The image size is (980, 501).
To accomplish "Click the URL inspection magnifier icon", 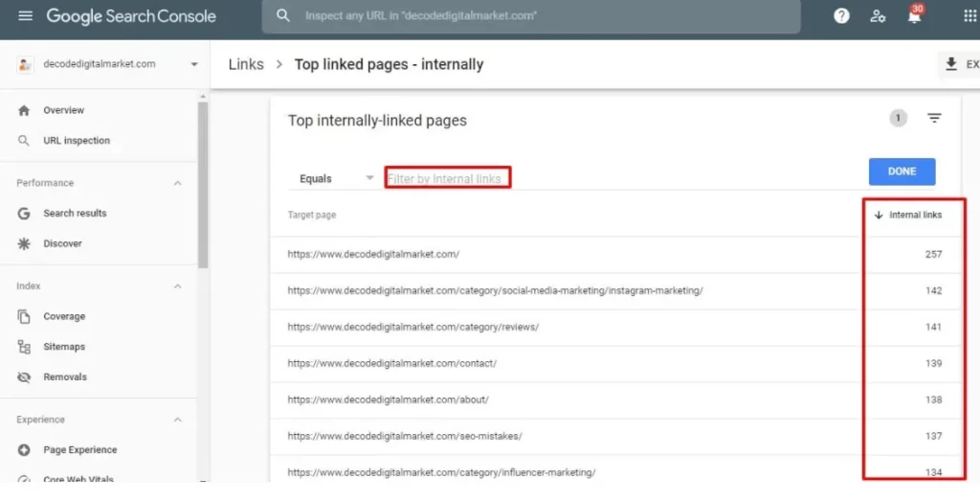I will pyautogui.click(x=24, y=141).
